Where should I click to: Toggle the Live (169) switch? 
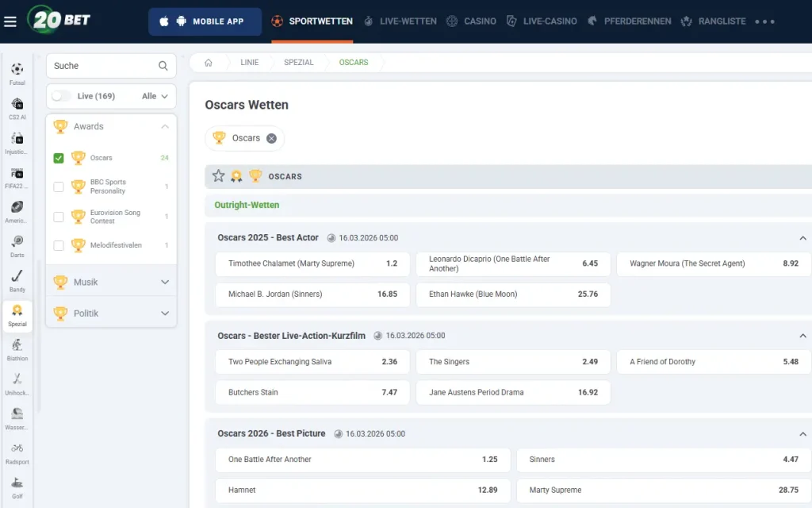(61, 96)
